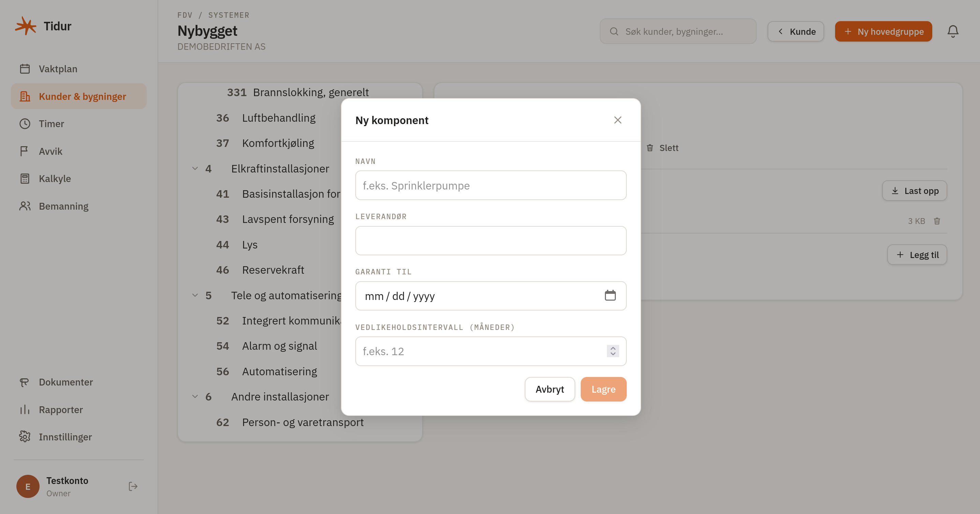This screenshot has width=980, height=514.
Task: Open Rapporter in the sidebar
Action: coord(79,409)
